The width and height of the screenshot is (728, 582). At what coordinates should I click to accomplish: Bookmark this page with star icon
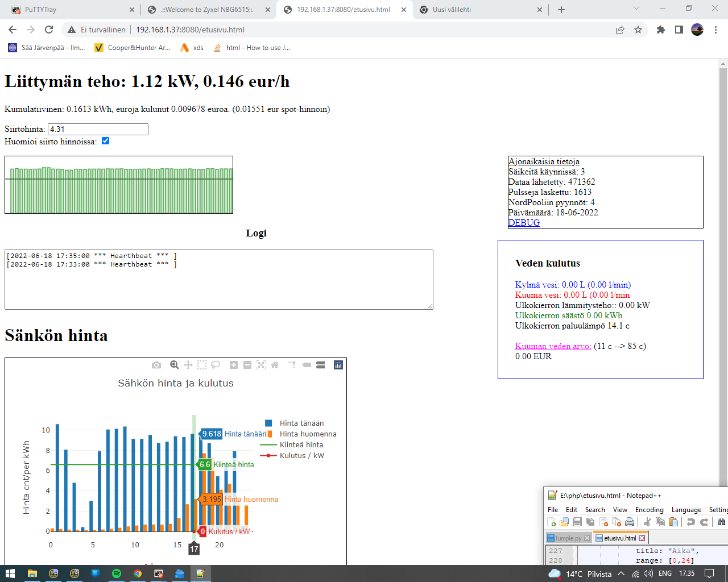click(x=638, y=30)
